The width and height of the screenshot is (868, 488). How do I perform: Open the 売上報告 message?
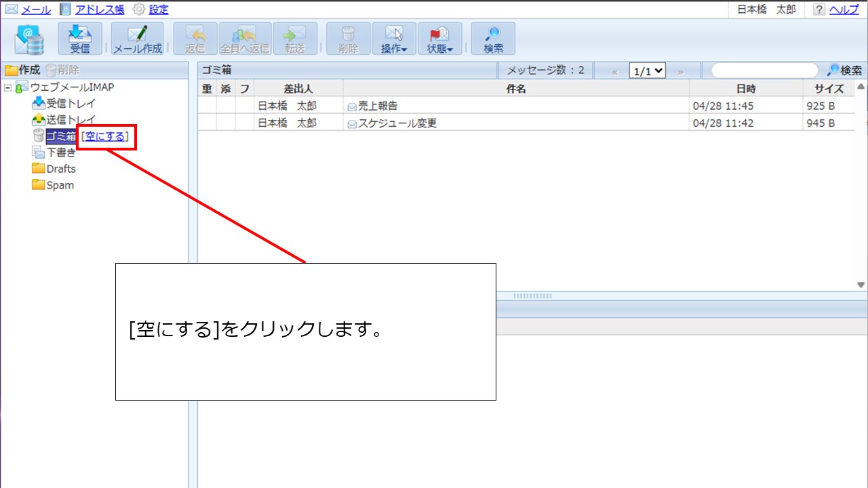[x=378, y=106]
